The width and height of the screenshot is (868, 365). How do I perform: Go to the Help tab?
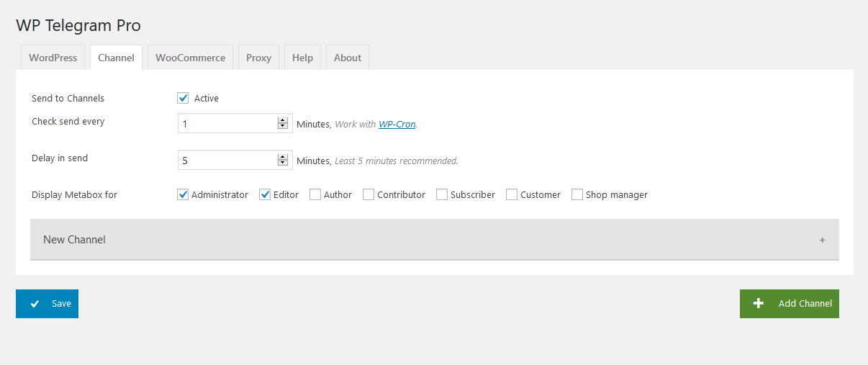tap(302, 58)
